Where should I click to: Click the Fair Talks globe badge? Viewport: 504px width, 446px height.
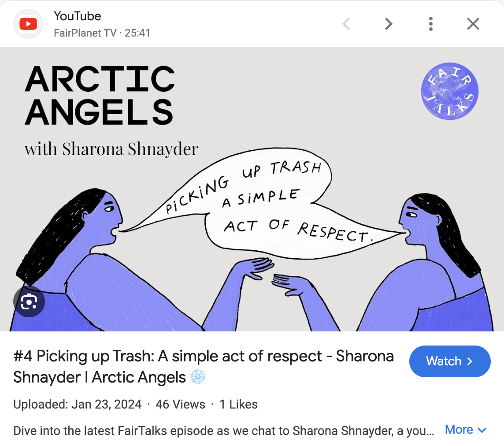pos(450,91)
